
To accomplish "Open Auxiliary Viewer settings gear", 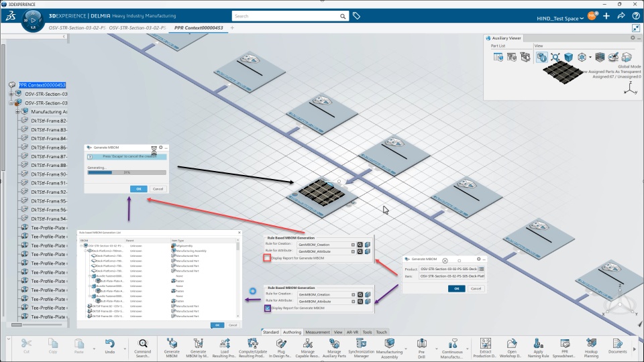I will click(x=633, y=38).
